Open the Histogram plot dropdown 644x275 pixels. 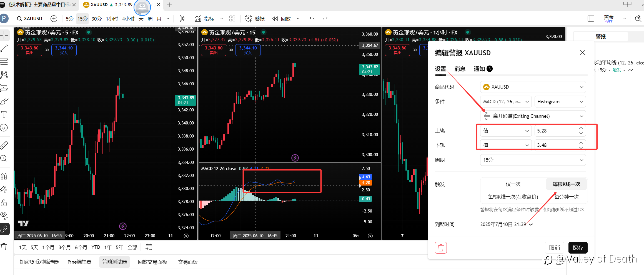tap(560, 102)
